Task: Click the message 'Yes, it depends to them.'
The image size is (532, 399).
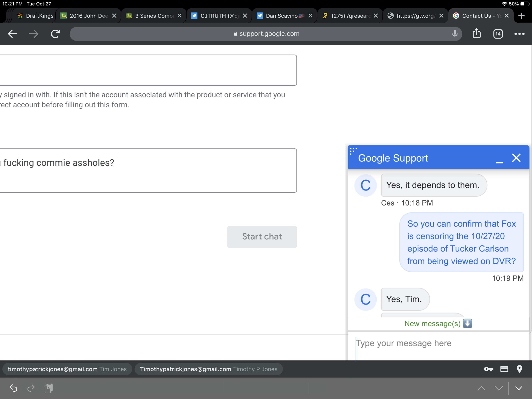Action: pos(434,185)
